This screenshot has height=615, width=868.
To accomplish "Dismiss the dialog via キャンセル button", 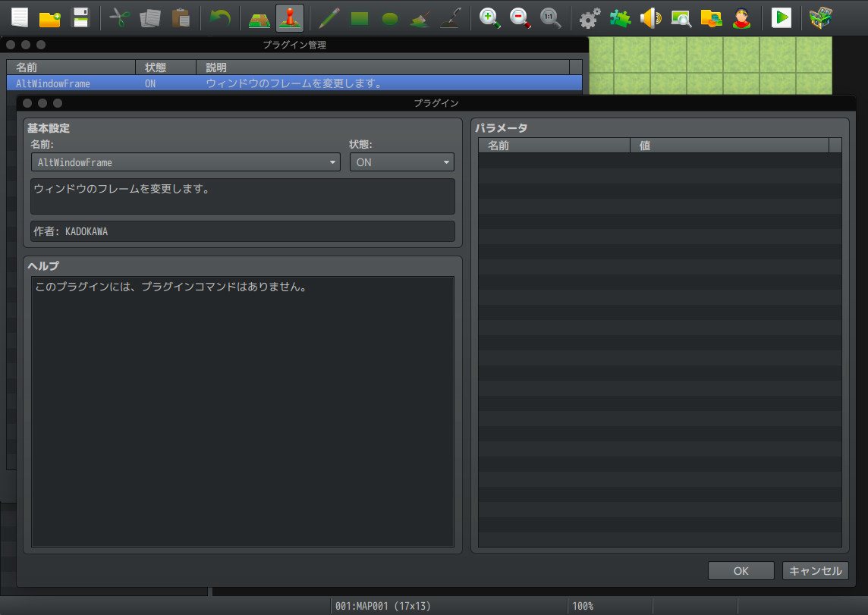I will 815,570.
